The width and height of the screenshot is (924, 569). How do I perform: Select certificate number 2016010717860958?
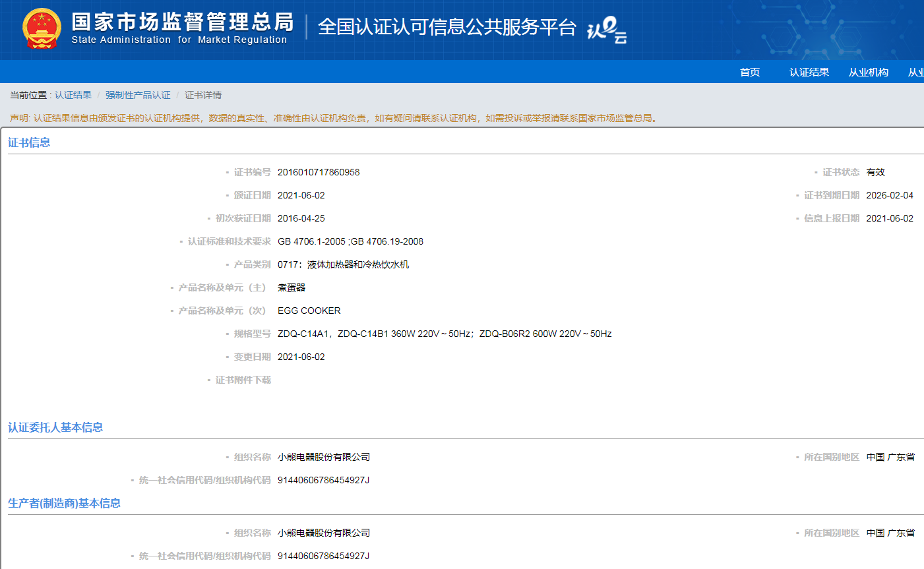(x=319, y=172)
